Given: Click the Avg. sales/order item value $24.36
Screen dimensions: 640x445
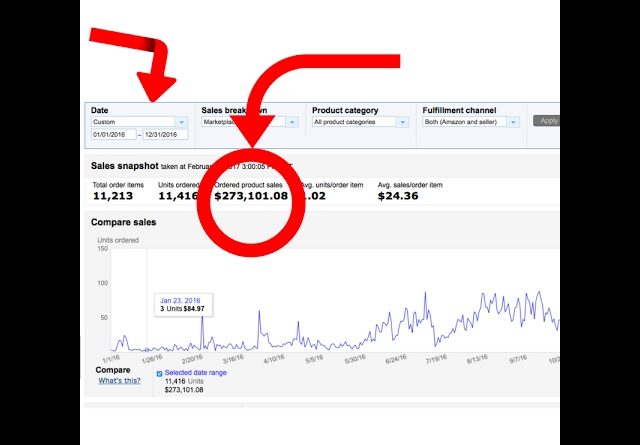Looking at the screenshot, I should [398, 196].
